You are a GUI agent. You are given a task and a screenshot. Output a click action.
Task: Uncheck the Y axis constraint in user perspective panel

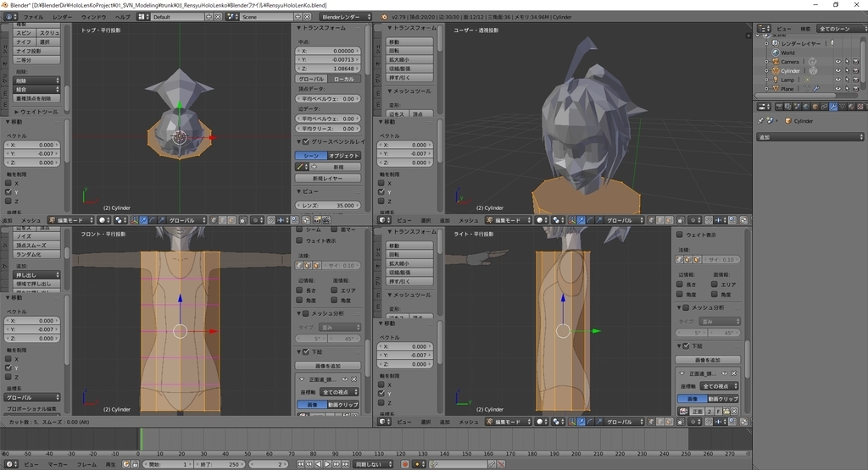point(381,192)
